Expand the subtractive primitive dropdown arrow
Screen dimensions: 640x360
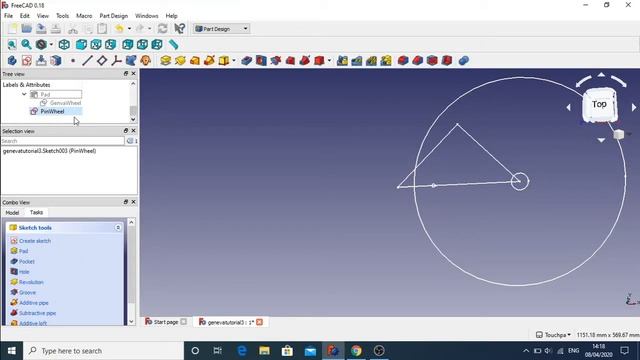[329, 61]
